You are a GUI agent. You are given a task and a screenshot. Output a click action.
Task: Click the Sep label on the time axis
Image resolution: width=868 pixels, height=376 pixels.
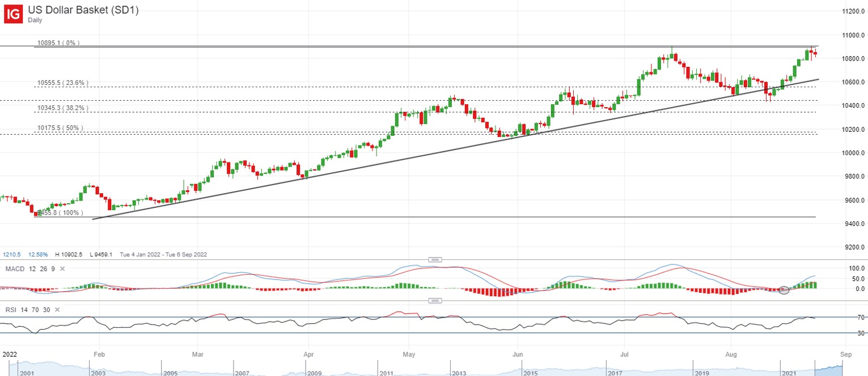click(x=846, y=354)
